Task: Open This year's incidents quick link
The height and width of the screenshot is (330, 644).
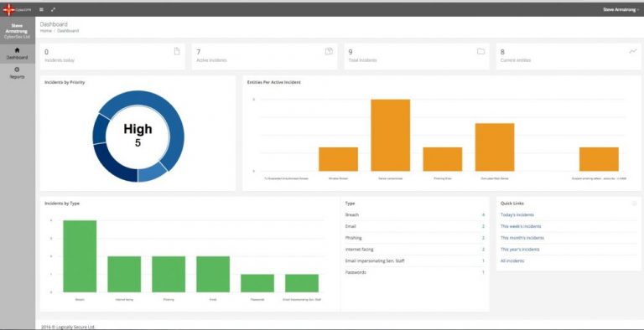Action: (520, 249)
